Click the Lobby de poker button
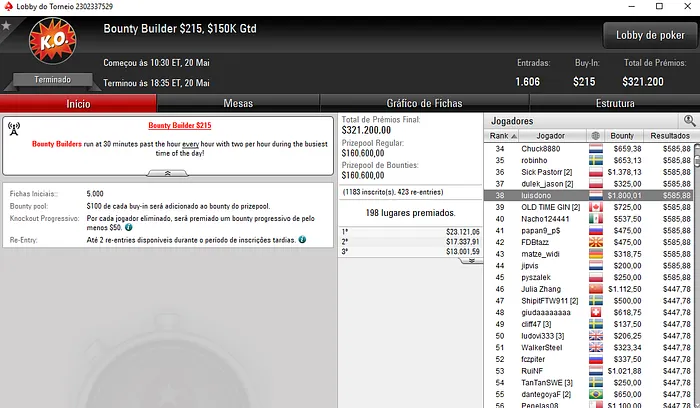 coord(650,35)
